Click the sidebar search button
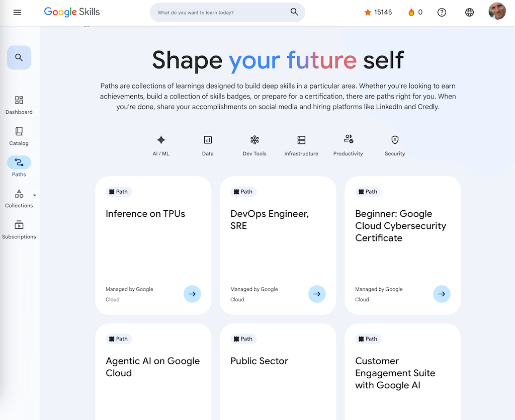The height and width of the screenshot is (420, 515). [19, 57]
